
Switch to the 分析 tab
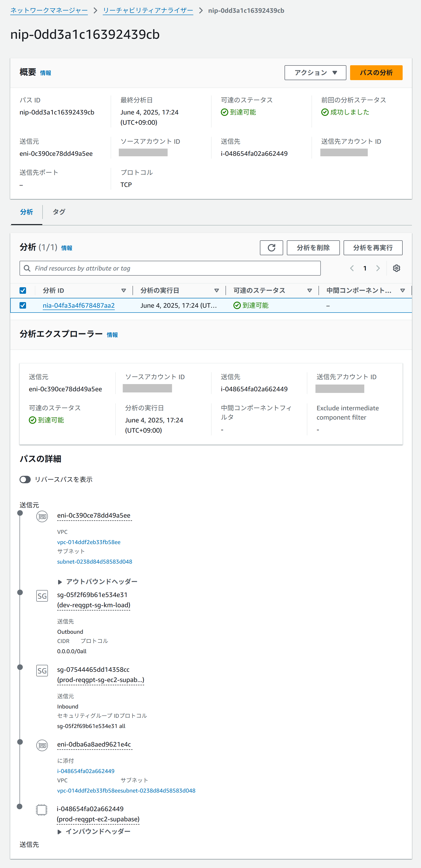point(27,212)
